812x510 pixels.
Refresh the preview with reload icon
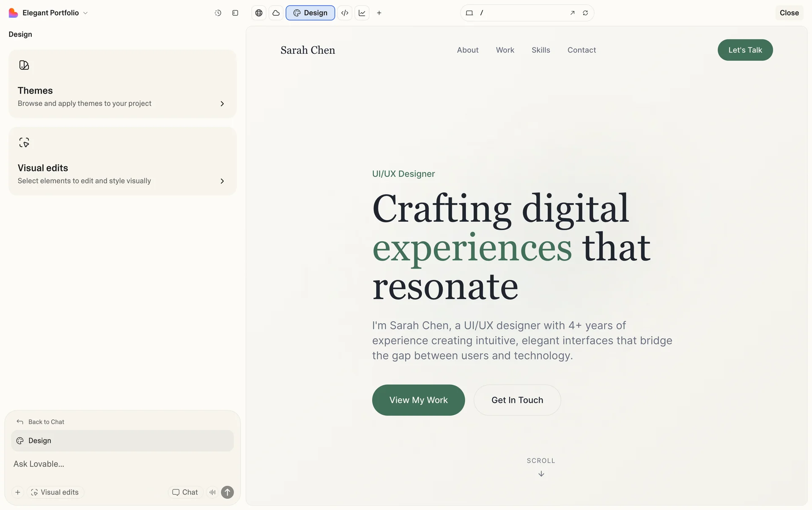click(585, 13)
